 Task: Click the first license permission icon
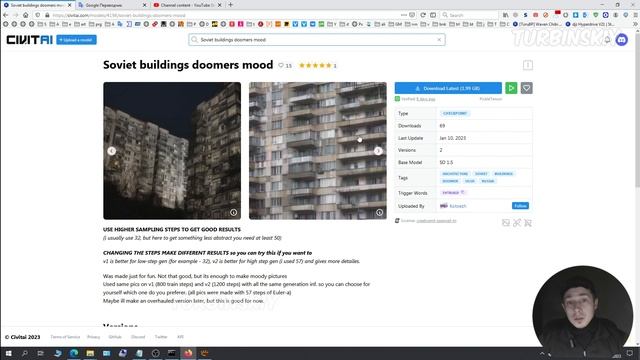506,223
